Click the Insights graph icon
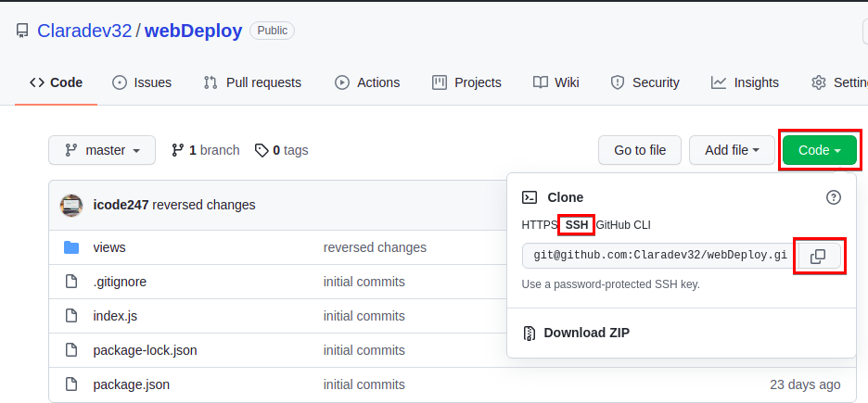This screenshot has width=868, height=403. click(719, 83)
